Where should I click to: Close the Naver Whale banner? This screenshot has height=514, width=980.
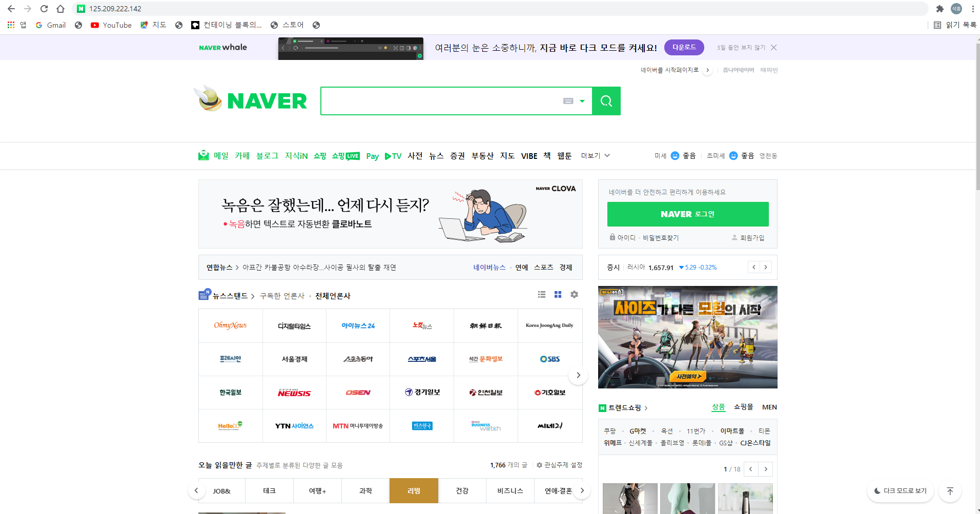773,47
